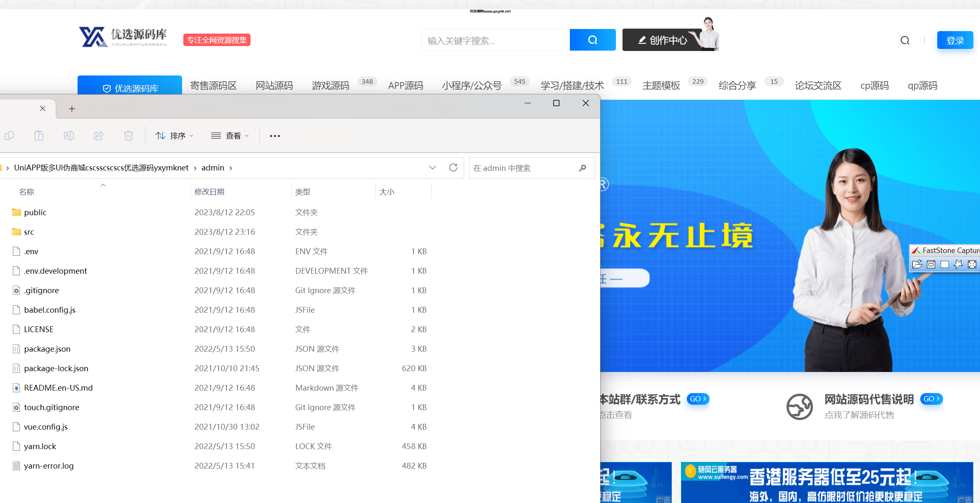Image resolution: width=980 pixels, height=503 pixels.
Task: Expand the address bar history dropdown
Action: 433,168
